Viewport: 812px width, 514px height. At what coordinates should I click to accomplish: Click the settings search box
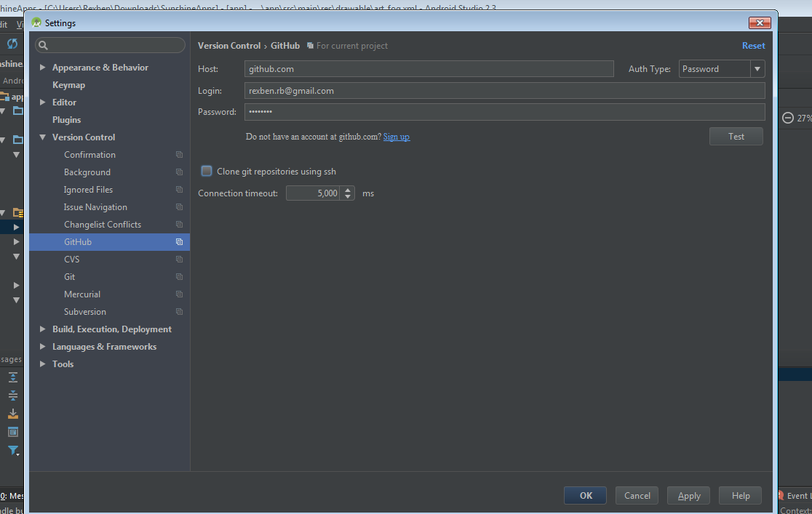click(110, 45)
